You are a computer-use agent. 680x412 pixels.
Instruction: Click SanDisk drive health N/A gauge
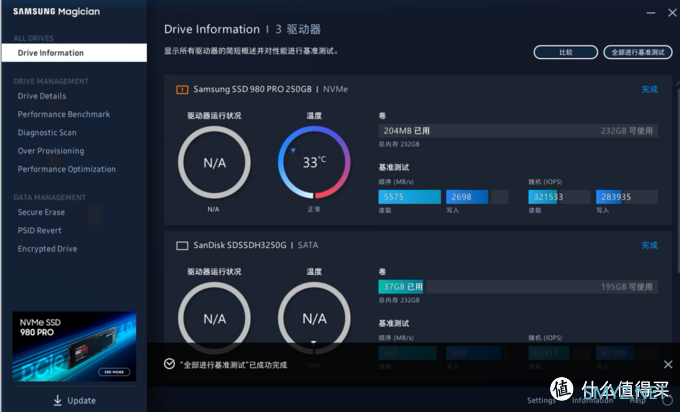pos(214,318)
